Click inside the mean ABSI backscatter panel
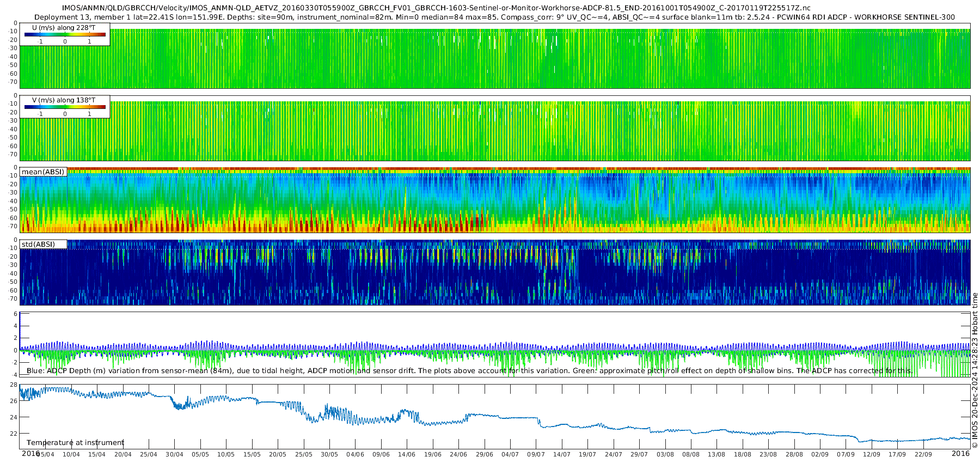This screenshot has width=980, height=463. click(494, 200)
